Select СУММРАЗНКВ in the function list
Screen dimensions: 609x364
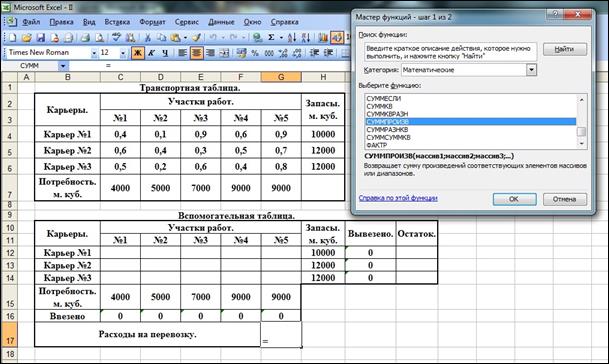point(471,129)
